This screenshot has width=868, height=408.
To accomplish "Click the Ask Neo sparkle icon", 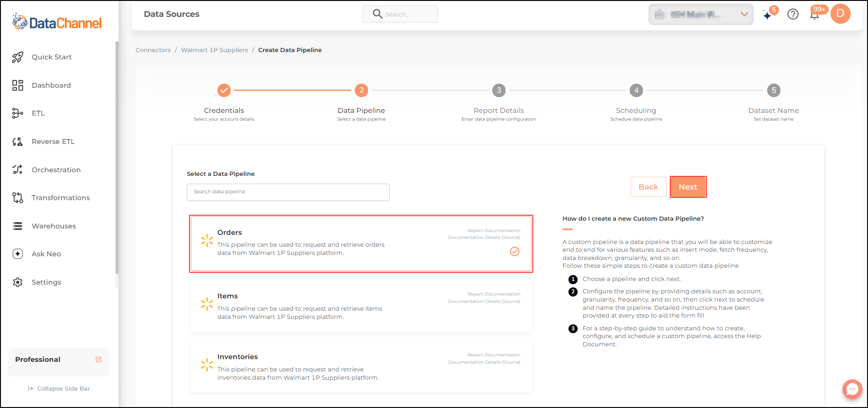I will pyautogui.click(x=17, y=254).
